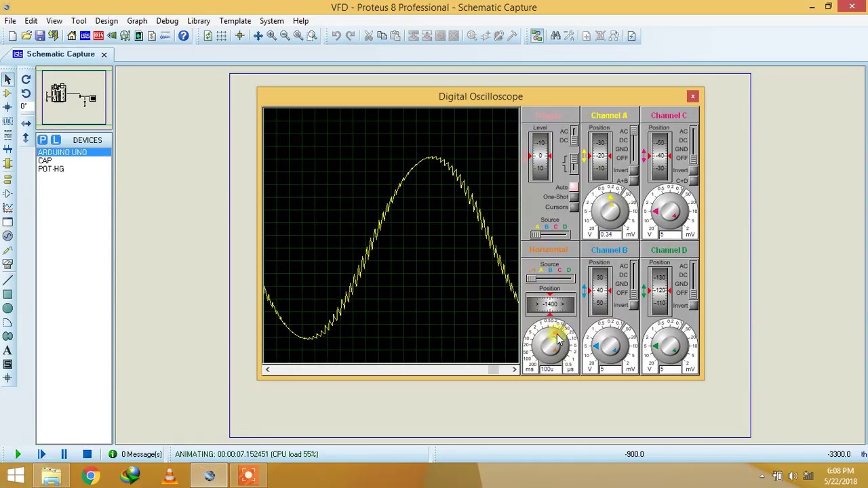Image resolution: width=868 pixels, height=488 pixels.
Task: Stop the simulation with Stop button
Action: click(x=87, y=454)
